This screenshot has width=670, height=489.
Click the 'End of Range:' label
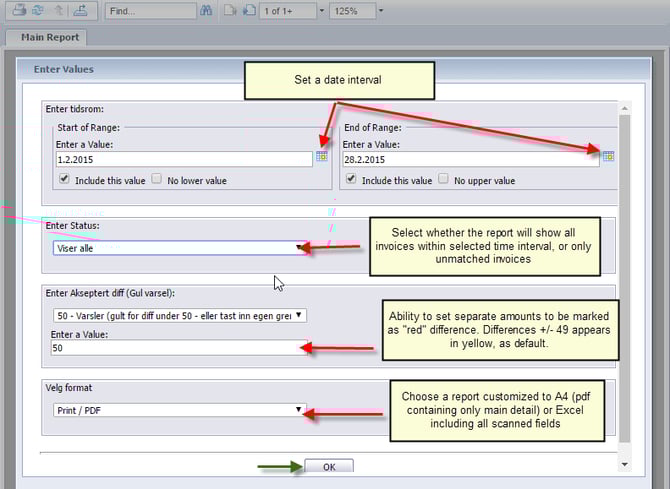click(373, 128)
